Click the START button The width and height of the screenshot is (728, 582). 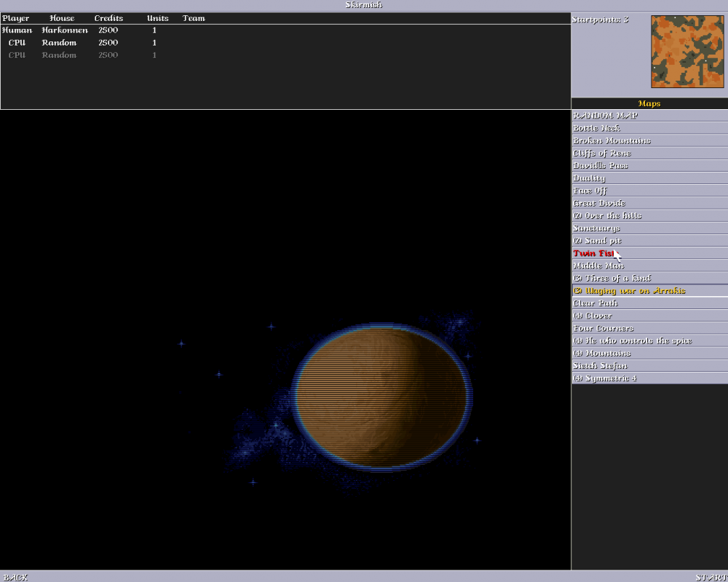[x=710, y=577]
